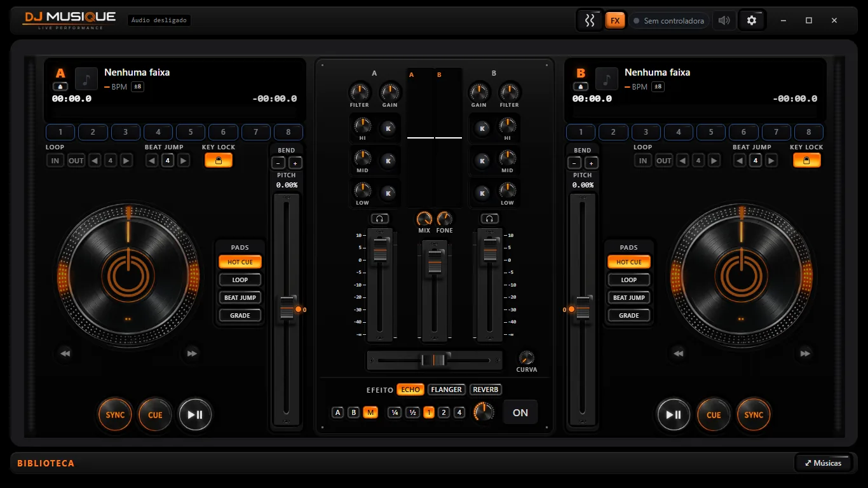Change the ±8 pitch range on deck A
This screenshot has height=488, width=868.
point(138,87)
